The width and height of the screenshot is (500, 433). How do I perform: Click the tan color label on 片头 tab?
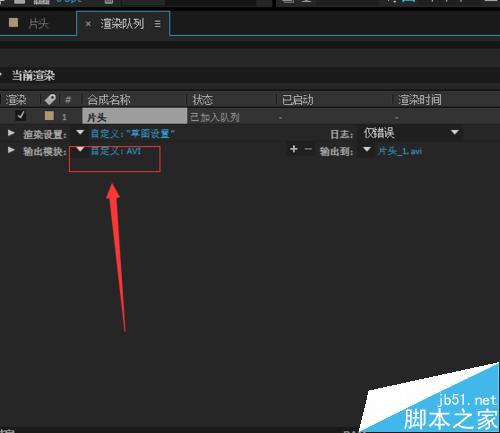pyautogui.click(x=13, y=23)
